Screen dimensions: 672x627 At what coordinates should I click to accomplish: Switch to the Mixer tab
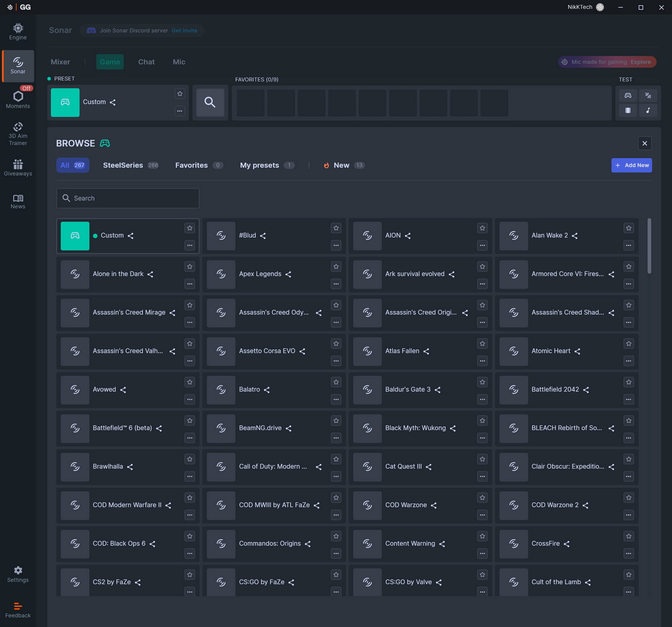point(60,62)
